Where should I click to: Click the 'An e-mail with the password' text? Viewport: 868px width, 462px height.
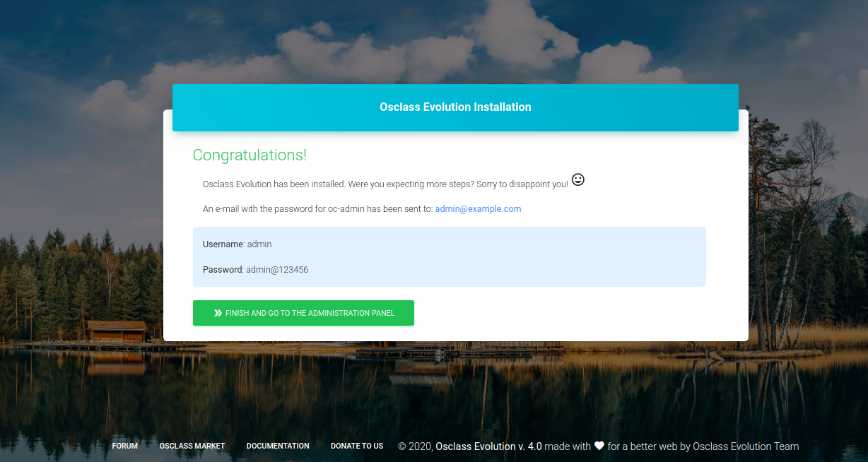click(x=318, y=209)
